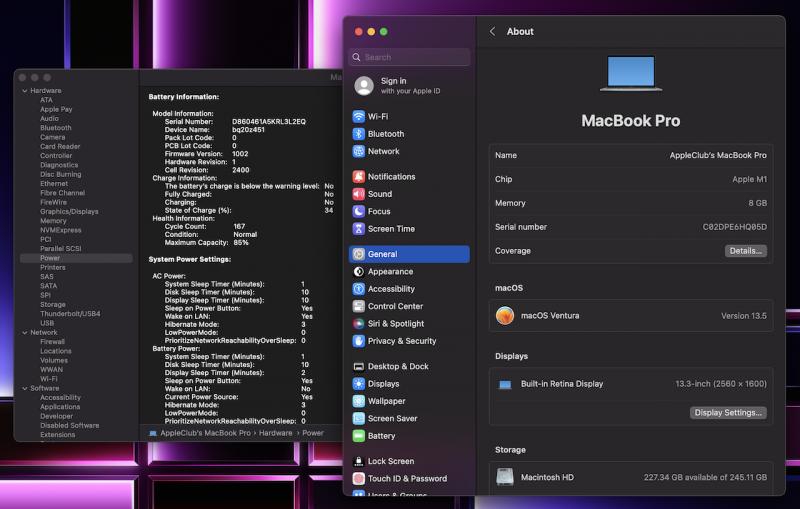Click the Condition value Normal
The height and width of the screenshot is (509, 800).
(x=245, y=235)
